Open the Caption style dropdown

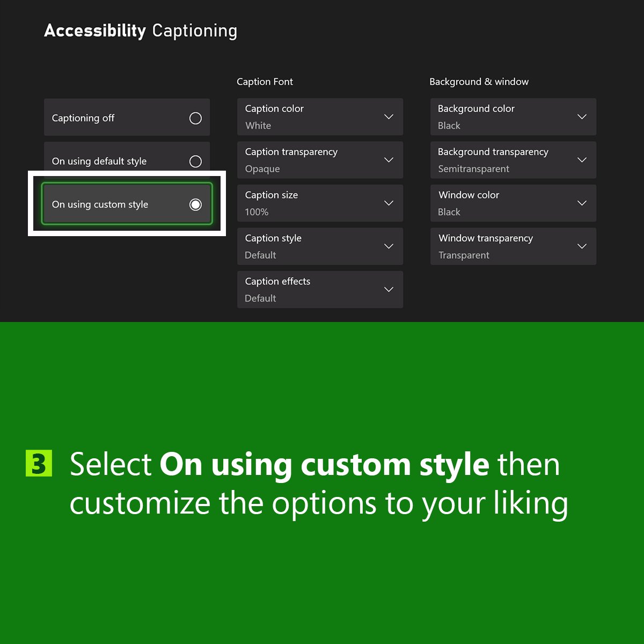320,246
